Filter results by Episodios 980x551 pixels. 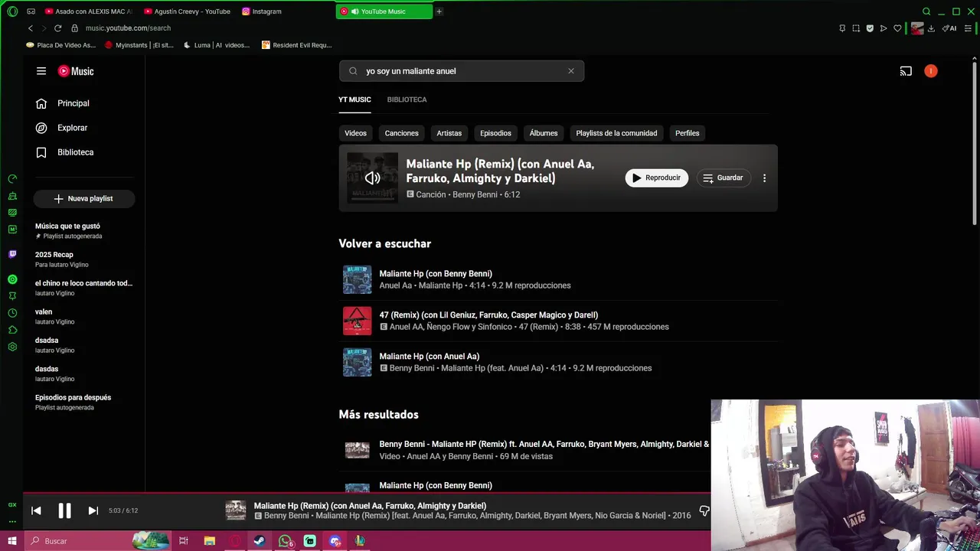(x=495, y=133)
